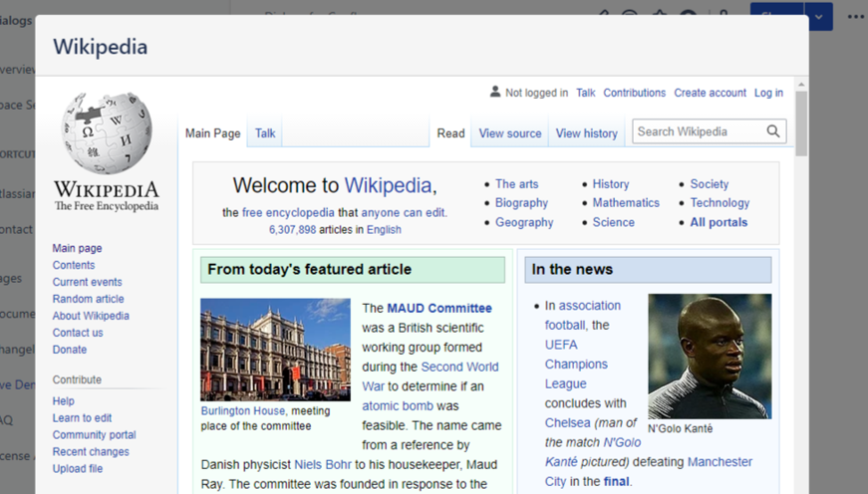The image size is (868, 494).
Task: Click the Contributions link at top
Action: point(634,93)
